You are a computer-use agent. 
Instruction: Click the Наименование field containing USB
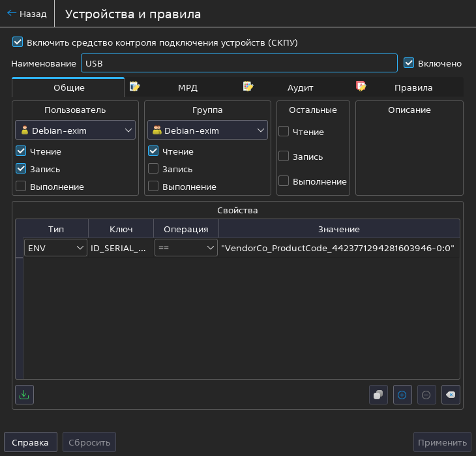239,63
